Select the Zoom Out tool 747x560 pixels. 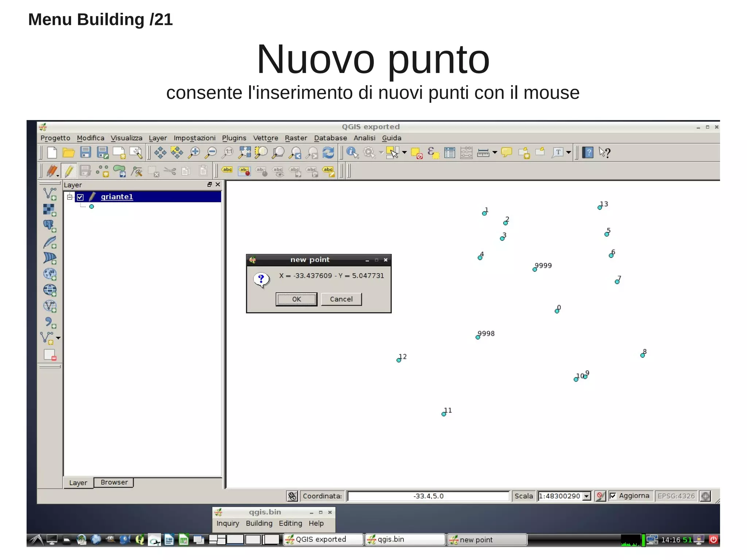click(211, 152)
